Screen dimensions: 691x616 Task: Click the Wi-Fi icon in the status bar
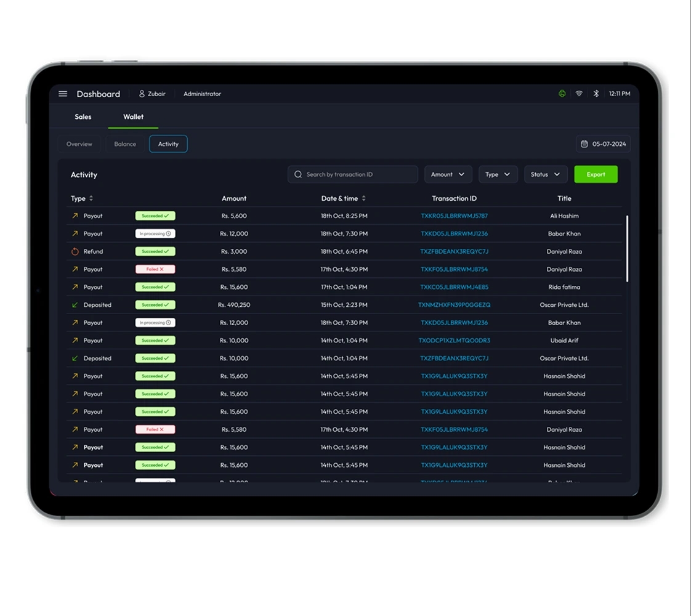click(x=579, y=93)
